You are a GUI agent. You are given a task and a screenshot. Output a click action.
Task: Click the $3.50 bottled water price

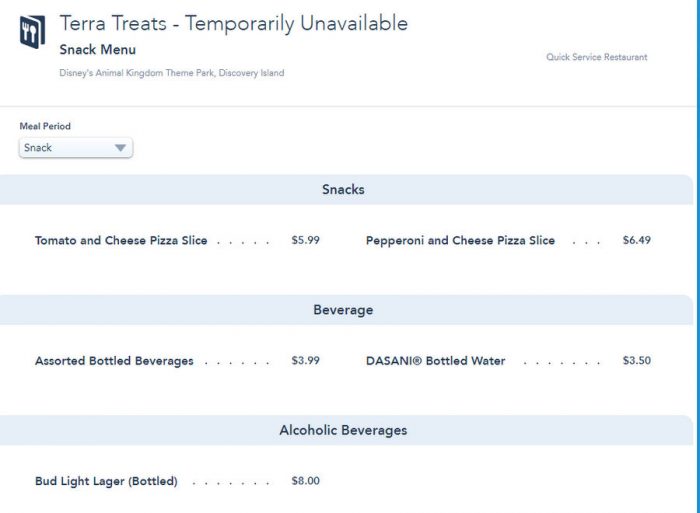coord(636,361)
